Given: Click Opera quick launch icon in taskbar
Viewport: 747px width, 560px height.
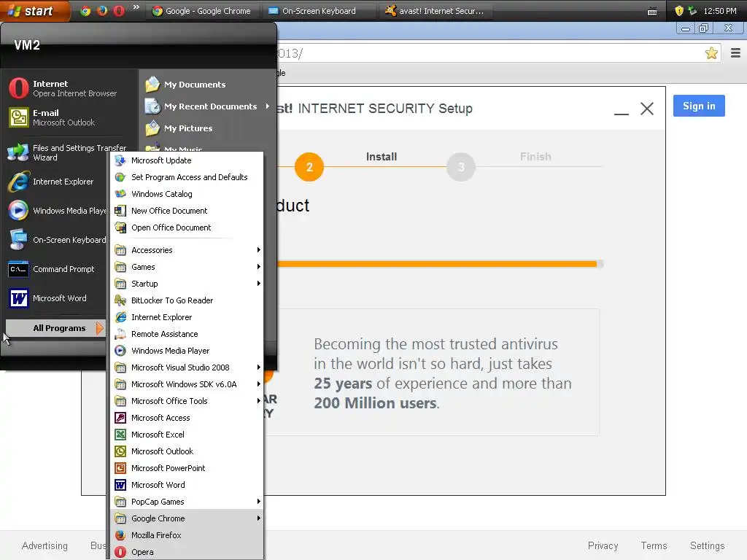Looking at the screenshot, I should click(119, 10).
